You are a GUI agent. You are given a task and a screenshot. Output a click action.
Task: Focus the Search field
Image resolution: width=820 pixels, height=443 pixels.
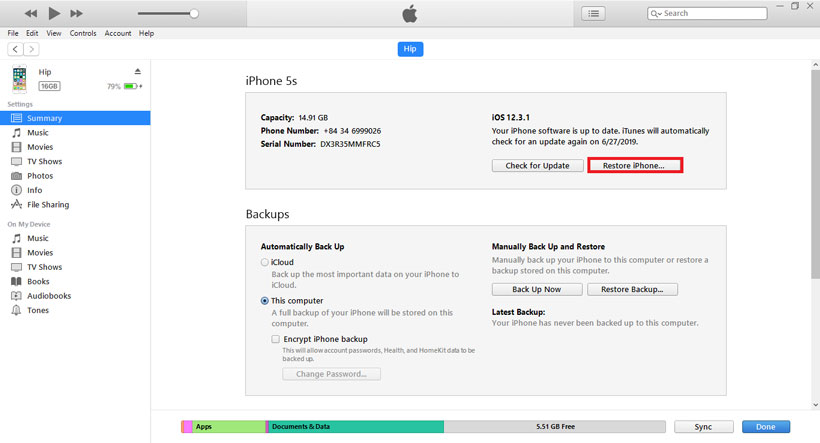pyautogui.click(x=707, y=14)
